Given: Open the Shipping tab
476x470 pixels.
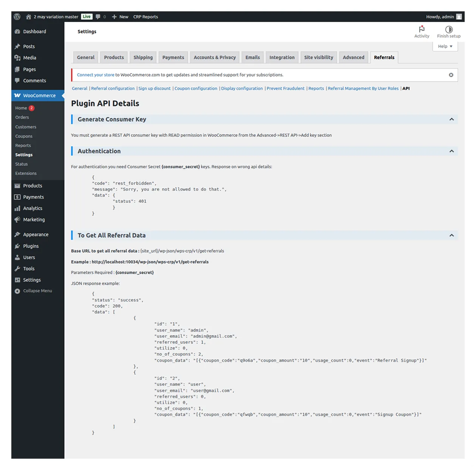Looking at the screenshot, I should click(x=143, y=57).
